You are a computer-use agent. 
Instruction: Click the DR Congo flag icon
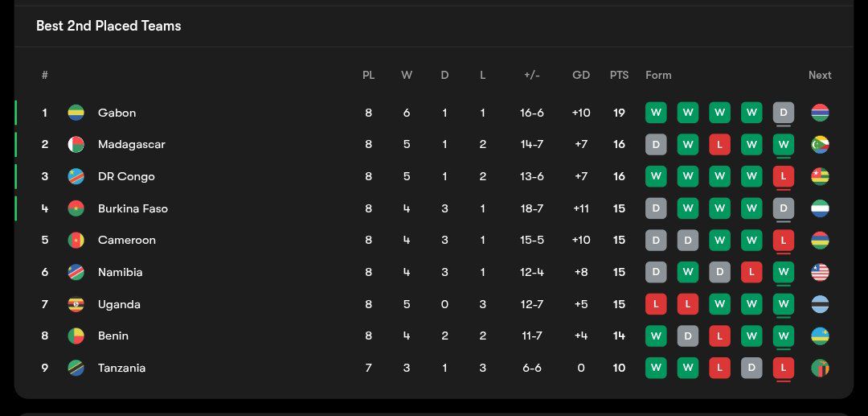pos(76,176)
